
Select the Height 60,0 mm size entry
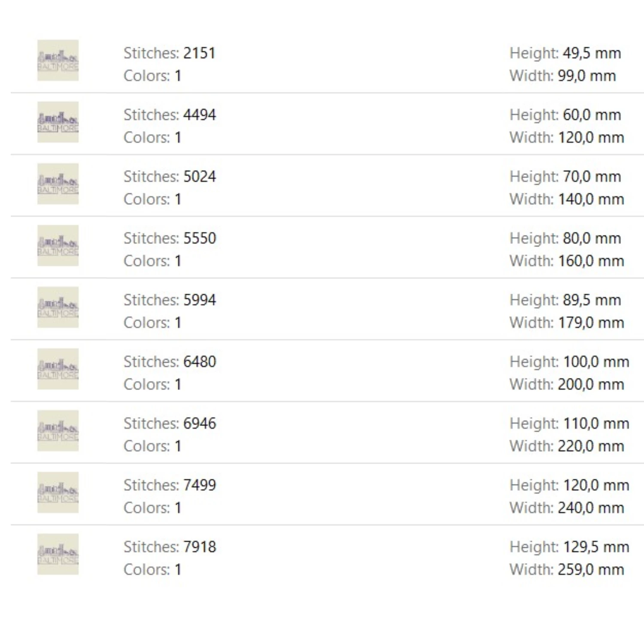[x=565, y=115]
